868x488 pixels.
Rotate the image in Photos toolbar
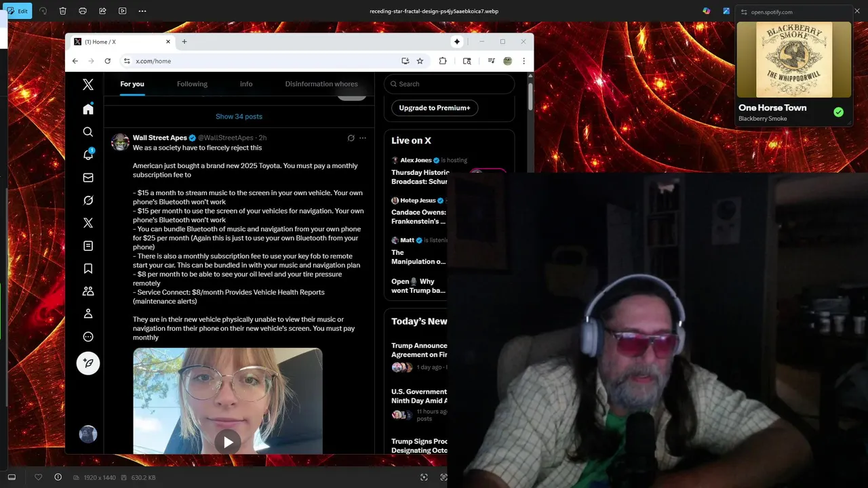click(x=43, y=11)
